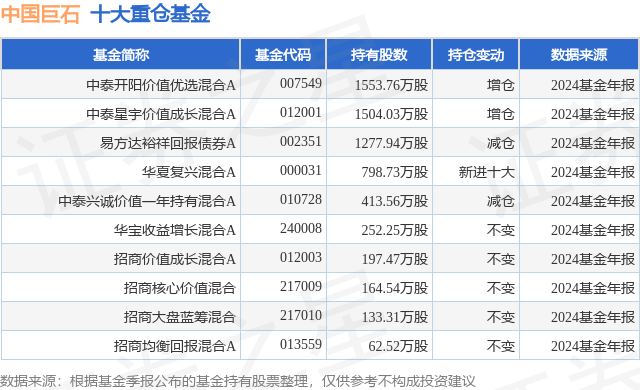Select fund 中泰开阳价值优选混合A
Viewport: 640px width, 390px height.
[x=161, y=85]
